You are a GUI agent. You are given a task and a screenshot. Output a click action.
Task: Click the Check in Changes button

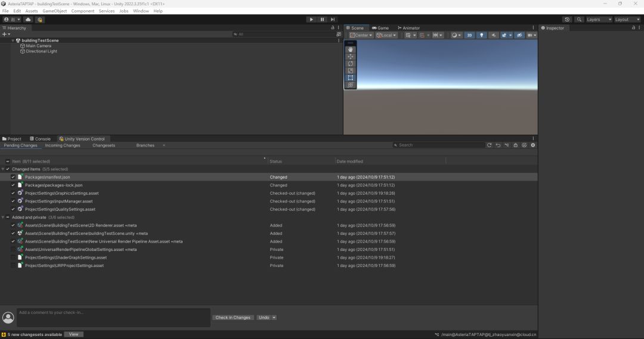pyautogui.click(x=233, y=318)
